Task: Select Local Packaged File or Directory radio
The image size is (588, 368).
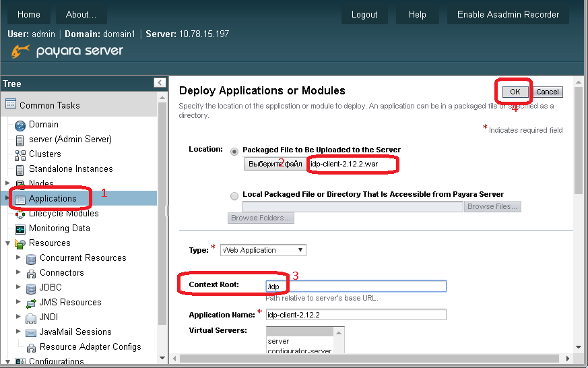Action: 234,196
